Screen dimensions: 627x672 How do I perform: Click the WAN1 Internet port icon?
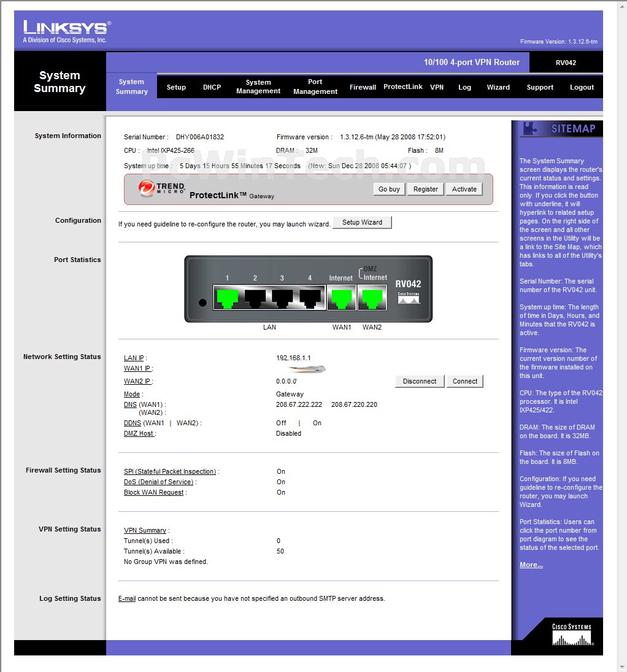coord(342,298)
